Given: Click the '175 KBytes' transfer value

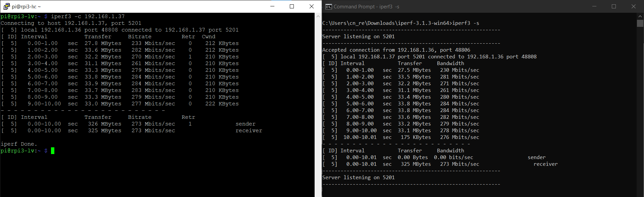Looking at the screenshot, I should 416,137.
